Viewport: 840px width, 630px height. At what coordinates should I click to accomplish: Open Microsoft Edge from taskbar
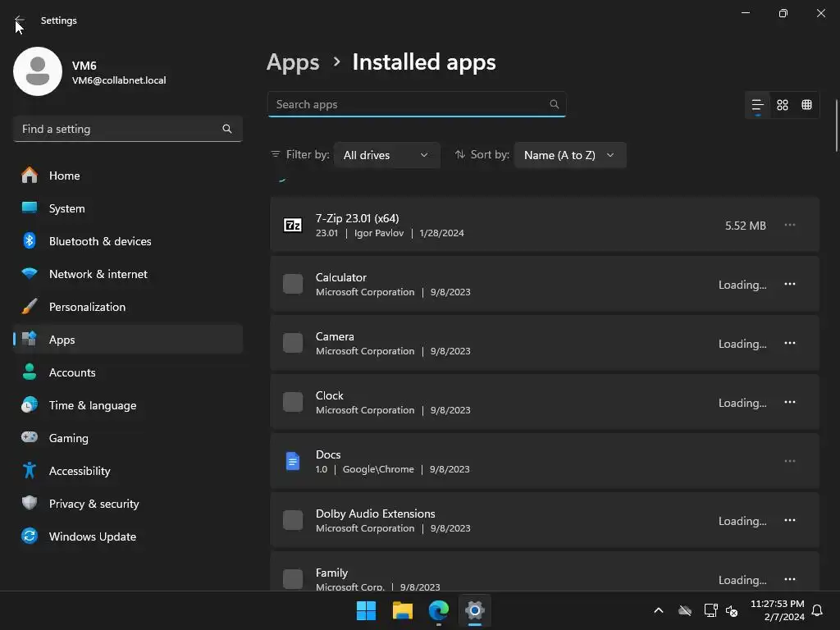[439, 610]
